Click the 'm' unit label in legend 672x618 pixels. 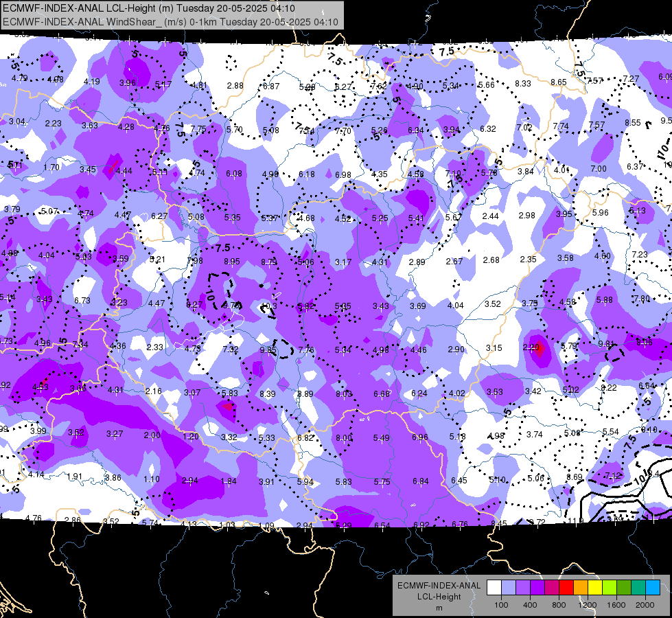(x=439, y=608)
